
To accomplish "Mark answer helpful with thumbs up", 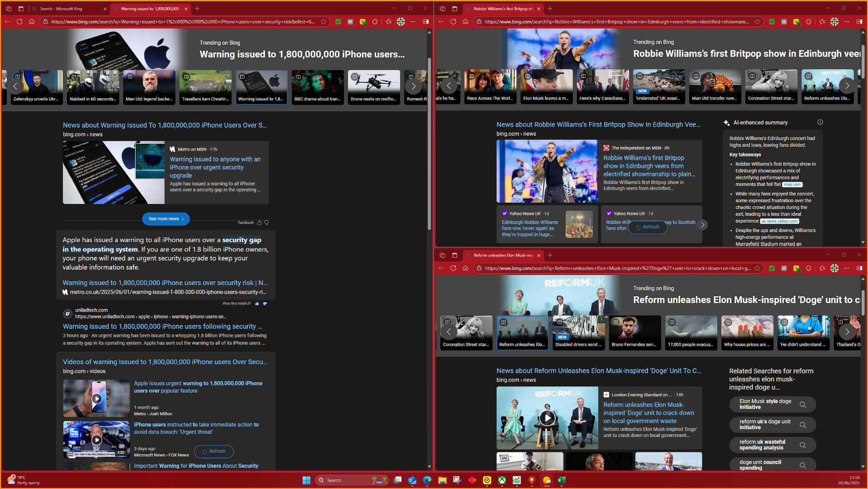I will click(257, 304).
